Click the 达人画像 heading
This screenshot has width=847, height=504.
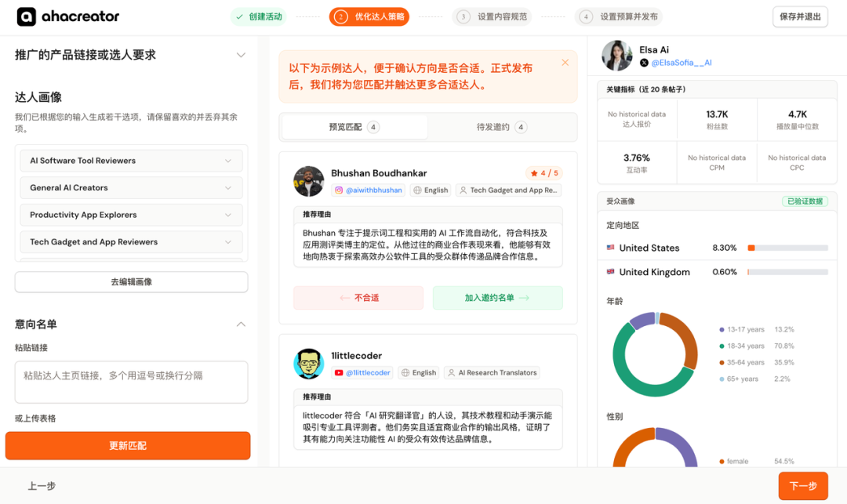tap(38, 97)
